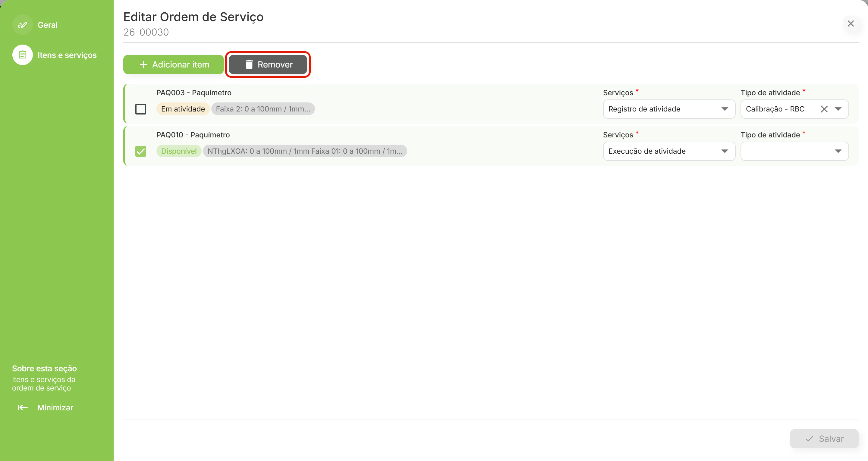868x461 pixels.
Task: Open Serviços dropdown showing Registro de atividade
Action: (x=669, y=109)
